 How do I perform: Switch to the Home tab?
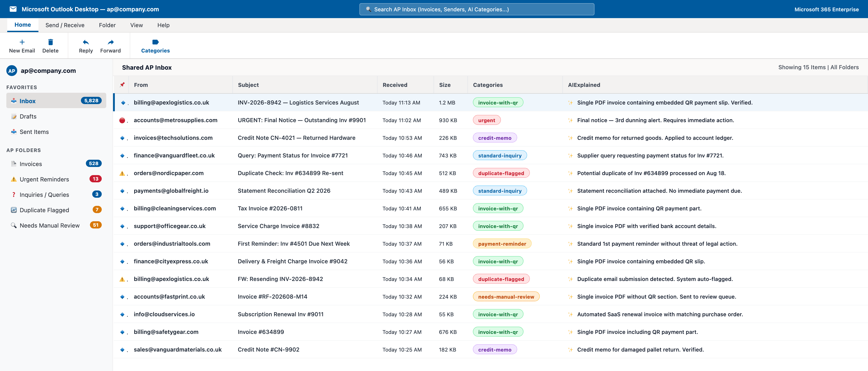click(23, 25)
